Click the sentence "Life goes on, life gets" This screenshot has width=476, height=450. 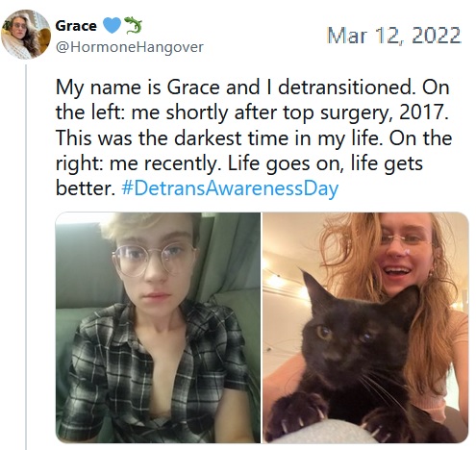click(x=325, y=163)
